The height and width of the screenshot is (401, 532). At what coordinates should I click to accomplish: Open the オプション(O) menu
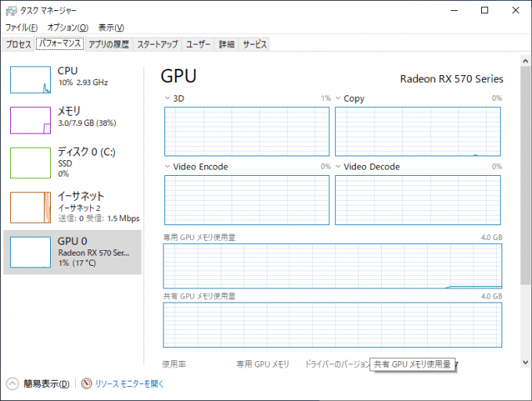[68, 27]
